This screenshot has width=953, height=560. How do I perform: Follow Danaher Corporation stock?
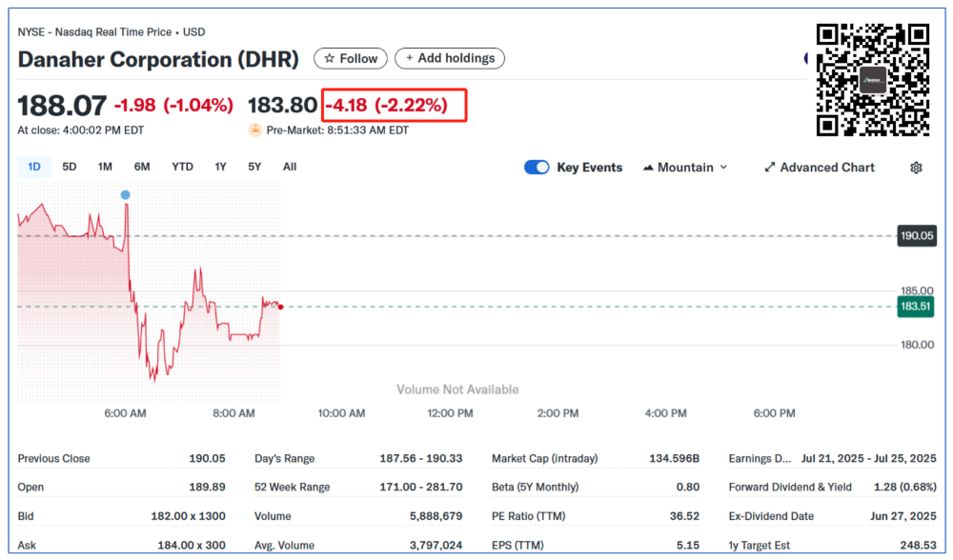pyautogui.click(x=351, y=59)
